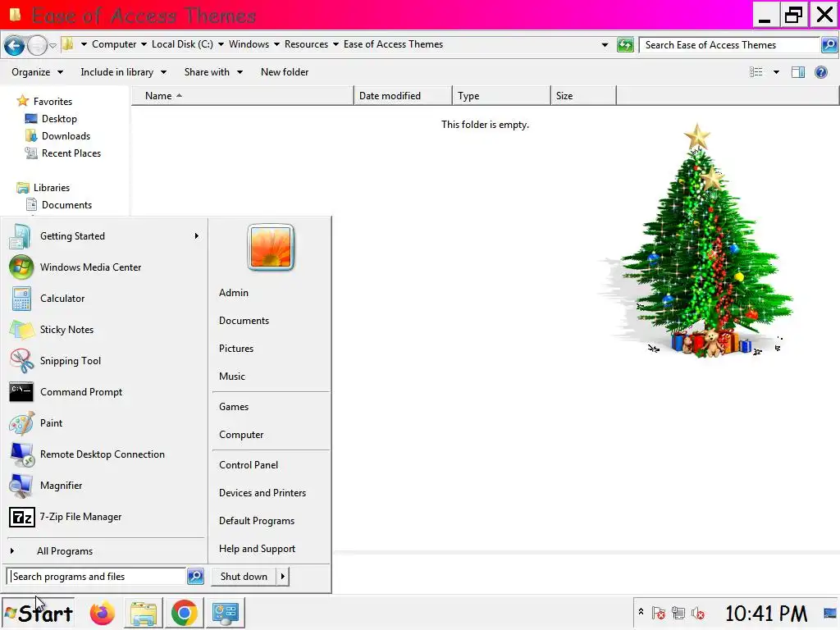Open Action Center flag icon
This screenshot has width=840, height=630.
tap(659, 613)
